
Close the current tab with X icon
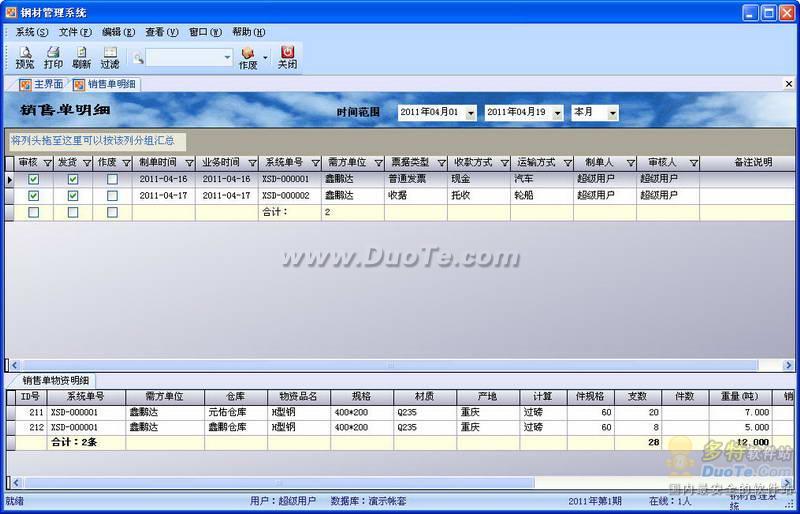click(789, 84)
